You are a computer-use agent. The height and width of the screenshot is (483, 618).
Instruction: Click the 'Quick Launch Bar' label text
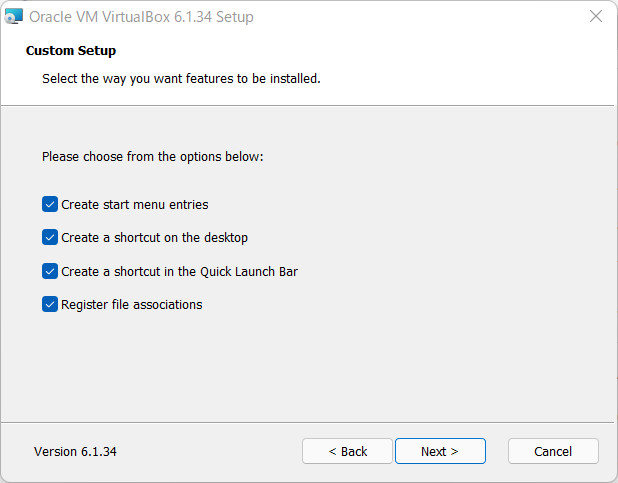point(249,272)
